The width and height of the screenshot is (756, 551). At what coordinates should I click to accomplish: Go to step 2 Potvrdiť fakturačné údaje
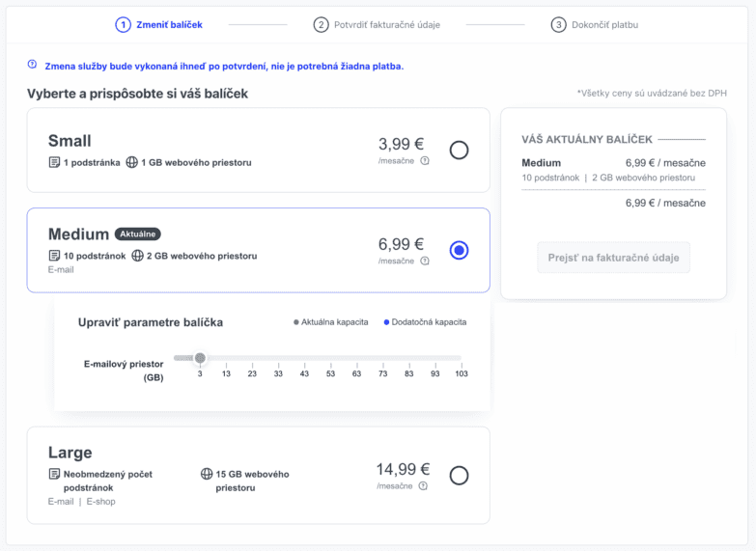coord(377,25)
